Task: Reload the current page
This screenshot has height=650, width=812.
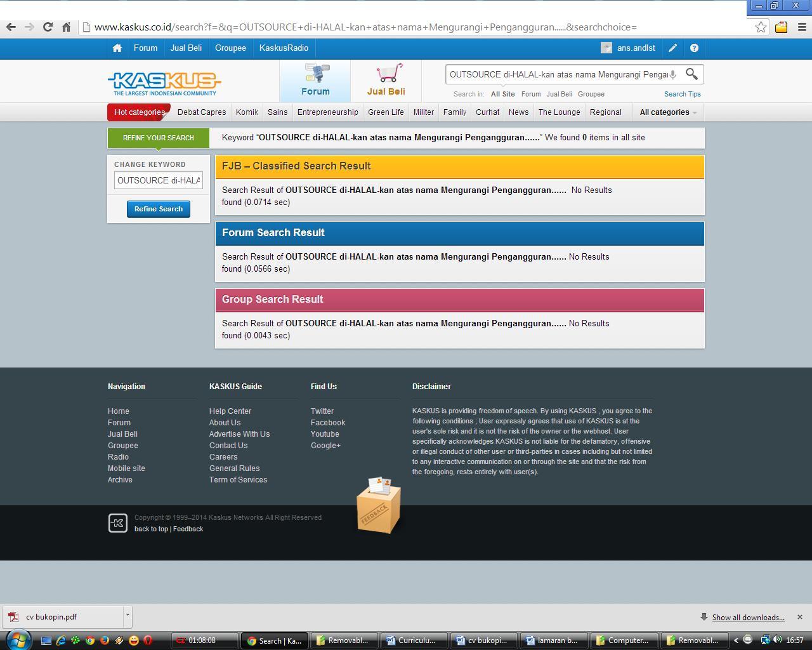Action: (x=48, y=27)
